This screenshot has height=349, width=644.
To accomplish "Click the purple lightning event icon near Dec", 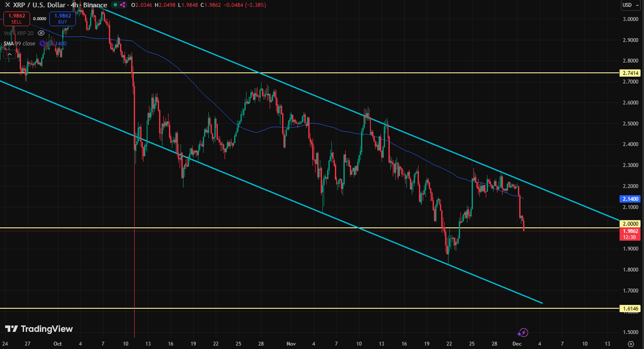I will [x=524, y=332].
